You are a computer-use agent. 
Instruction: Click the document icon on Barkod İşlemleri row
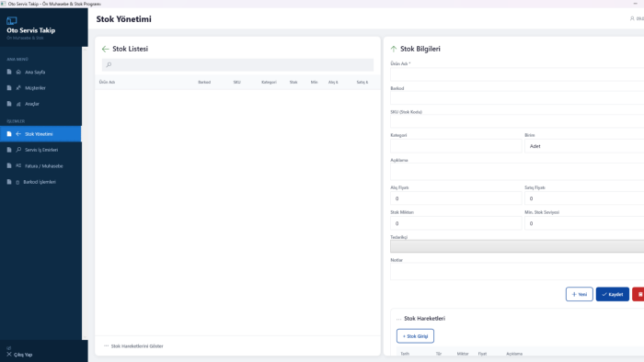9,182
